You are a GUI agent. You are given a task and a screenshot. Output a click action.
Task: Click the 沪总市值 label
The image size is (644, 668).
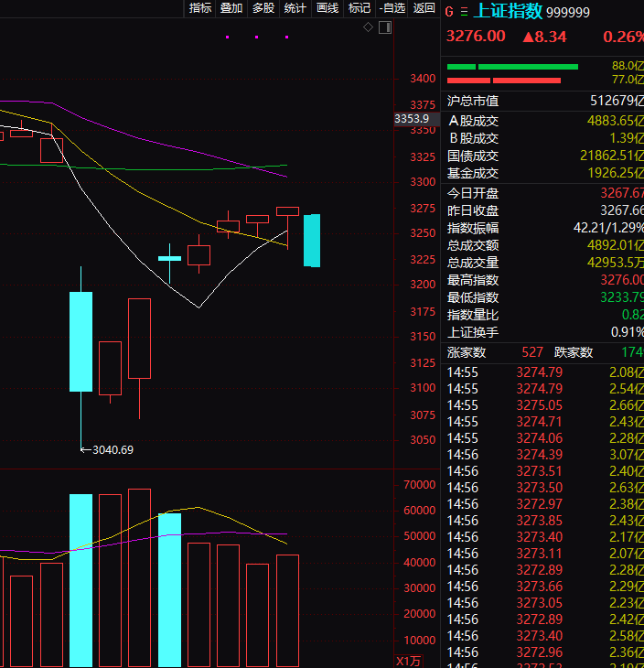pyautogui.click(x=473, y=101)
